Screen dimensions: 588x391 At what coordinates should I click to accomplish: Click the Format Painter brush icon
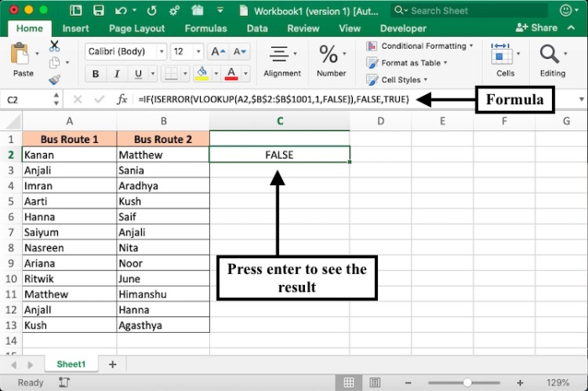point(55,80)
